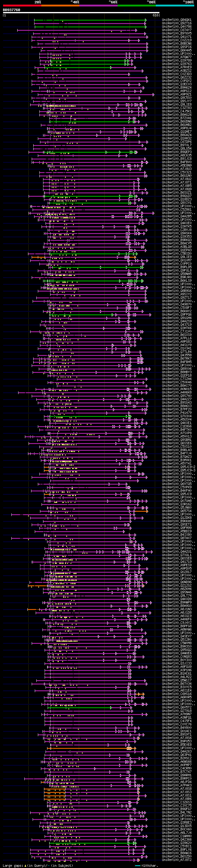Select the UniRef100_B6SZD0 label

coord(177,857)
